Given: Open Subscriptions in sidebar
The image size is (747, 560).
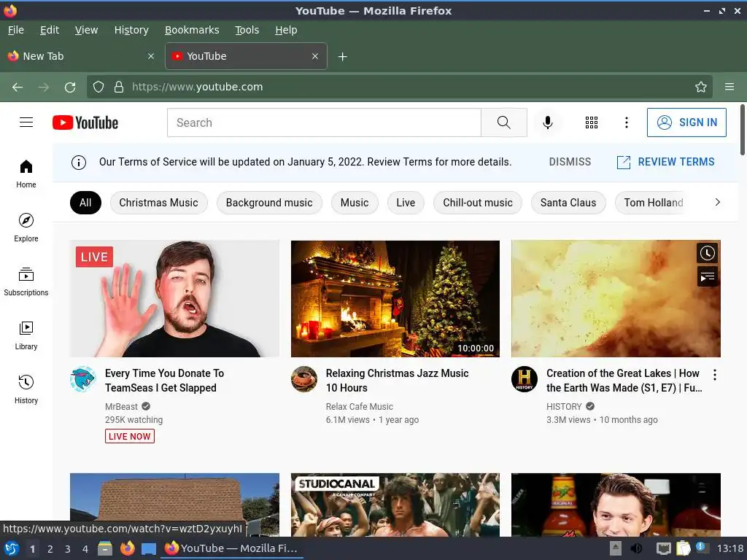Looking at the screenshot, I should (26, 281).
